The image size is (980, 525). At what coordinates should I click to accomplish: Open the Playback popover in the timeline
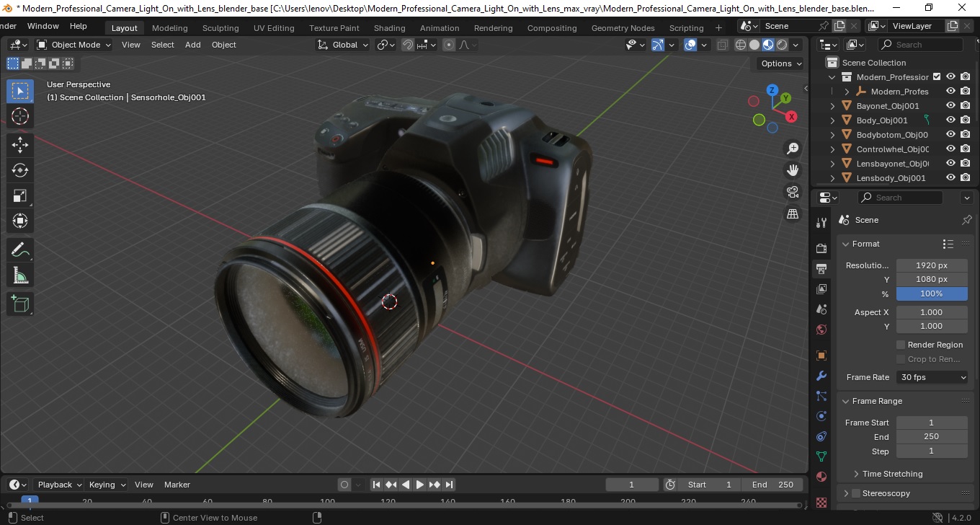[x=59, y=485]
